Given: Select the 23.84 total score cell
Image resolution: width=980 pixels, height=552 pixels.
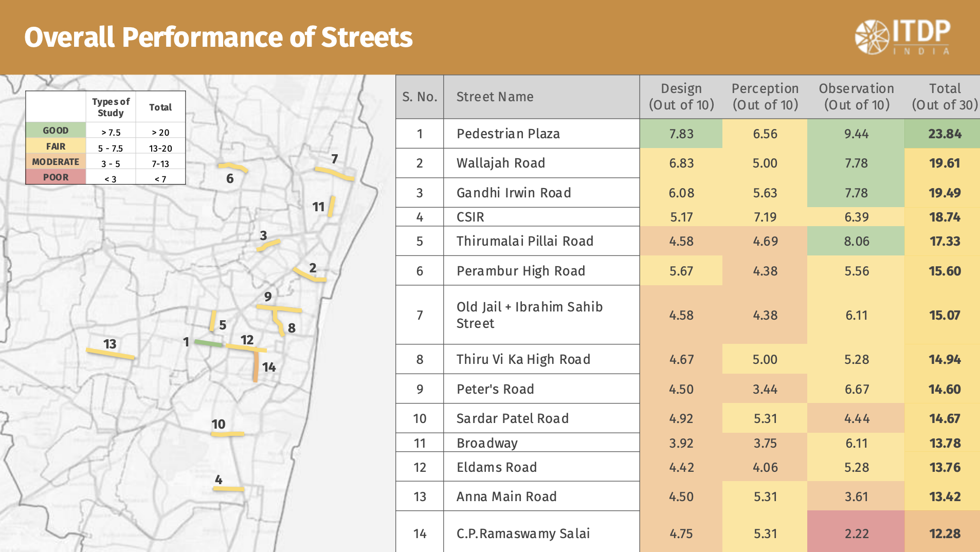Looking at the screenshot, I should point(945,134).
